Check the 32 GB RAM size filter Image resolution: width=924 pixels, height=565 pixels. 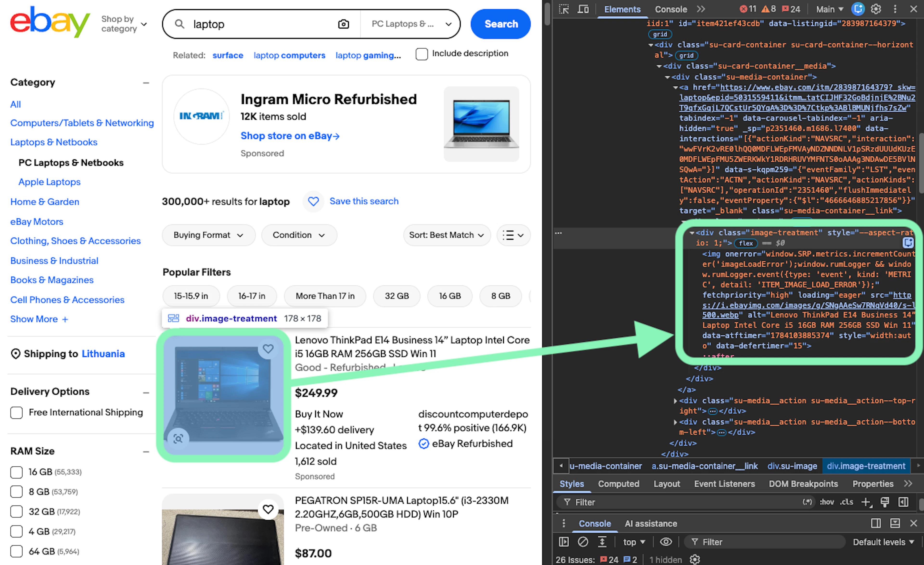pos(17,511)
